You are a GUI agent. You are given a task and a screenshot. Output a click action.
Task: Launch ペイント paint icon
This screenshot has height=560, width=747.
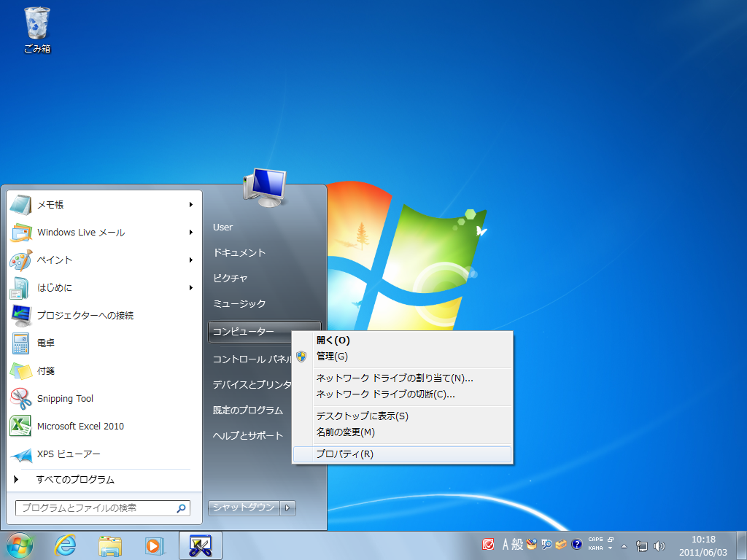[x=20, y=260]
